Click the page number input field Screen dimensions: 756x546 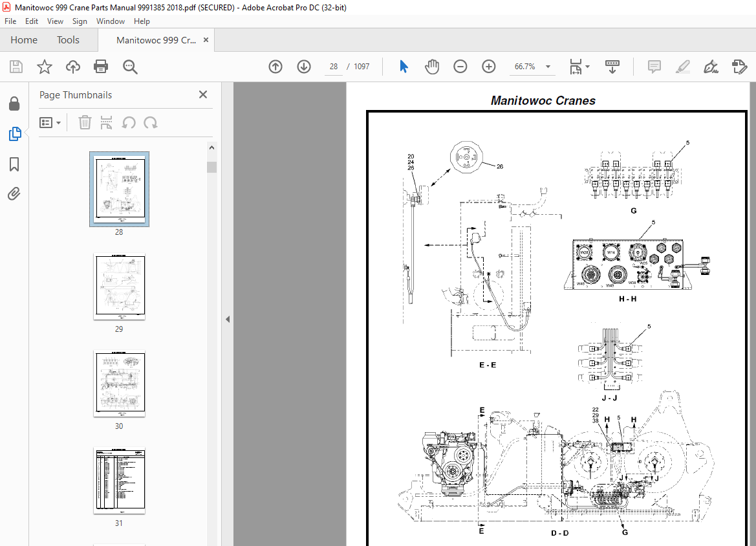coord(334,67)
